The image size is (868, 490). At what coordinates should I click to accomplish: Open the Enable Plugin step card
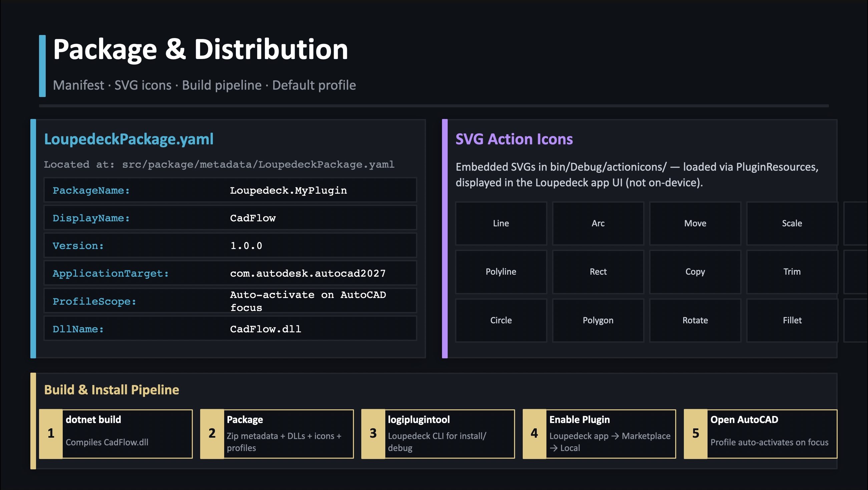(x=599, y=434)
